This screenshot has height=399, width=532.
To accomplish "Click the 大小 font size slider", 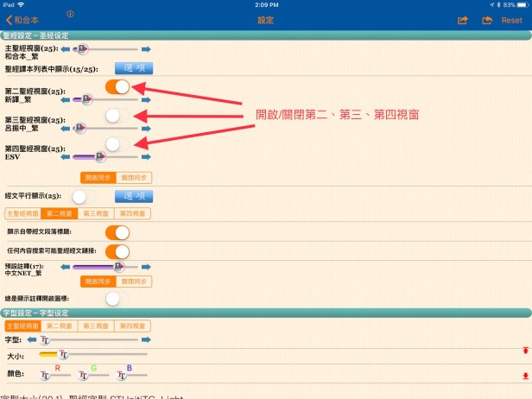I will click(x=95, y=354).
